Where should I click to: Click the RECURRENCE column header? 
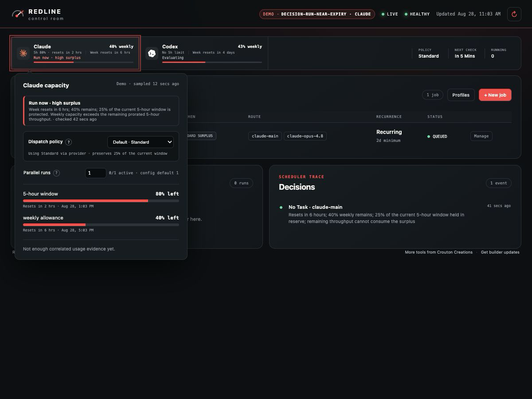point(389,117)
